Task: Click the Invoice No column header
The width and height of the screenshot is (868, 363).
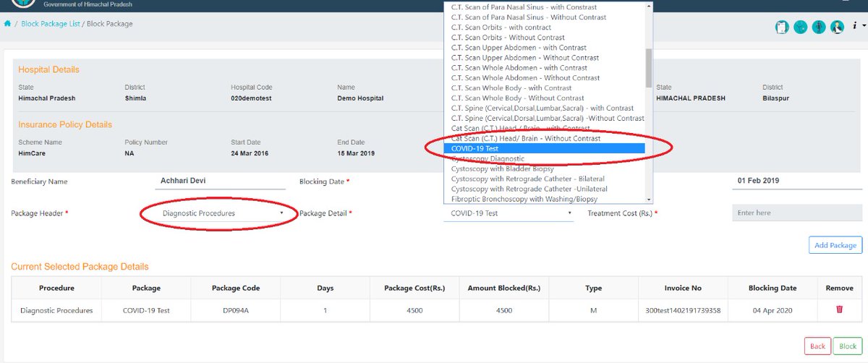Action: click(683, 288)
